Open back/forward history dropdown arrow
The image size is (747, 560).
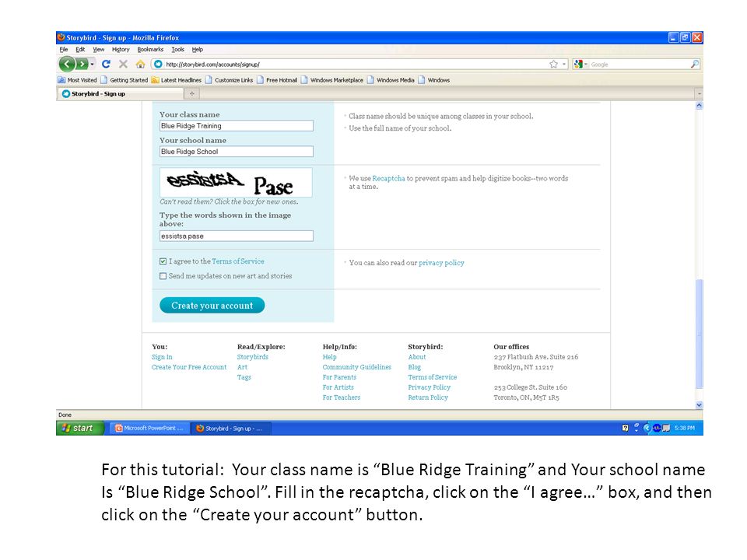93,64
